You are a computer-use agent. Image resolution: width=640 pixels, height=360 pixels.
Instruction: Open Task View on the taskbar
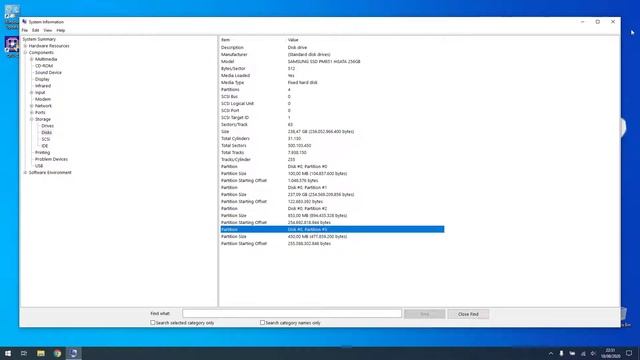24,353
